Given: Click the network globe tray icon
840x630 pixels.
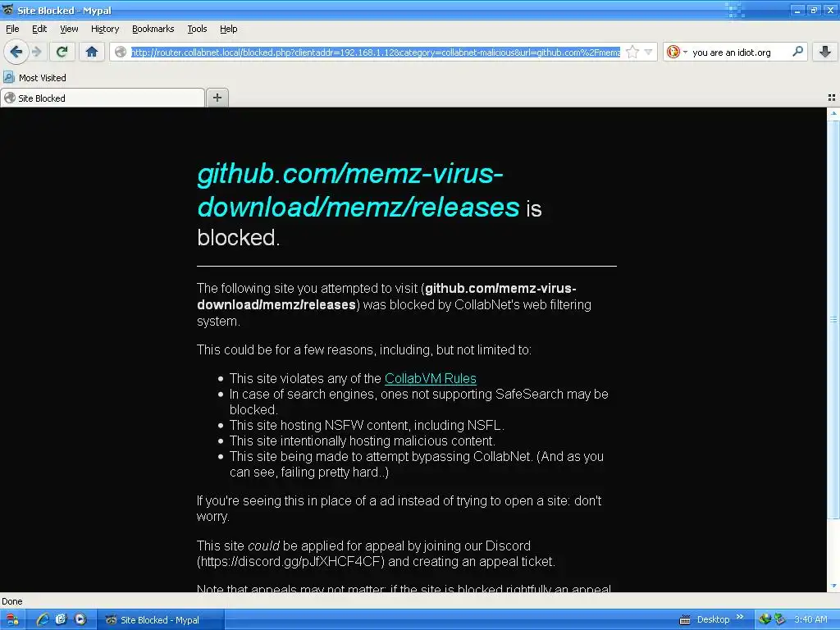Looking at the screenshot, I should (765, 620).
